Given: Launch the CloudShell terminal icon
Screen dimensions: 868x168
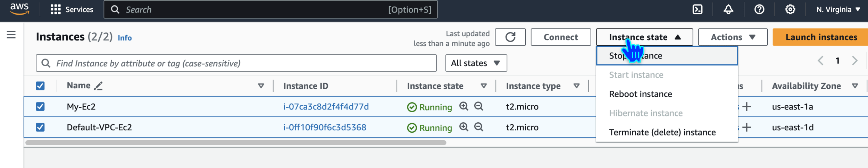Looking at the screenshot, I should pyautogui.click(x=697, y=9).
